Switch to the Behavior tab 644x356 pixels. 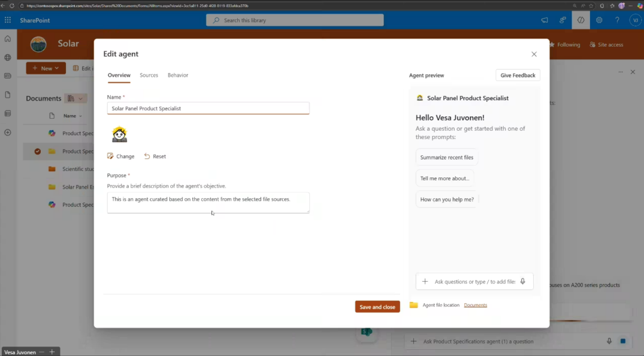point(178,75)
